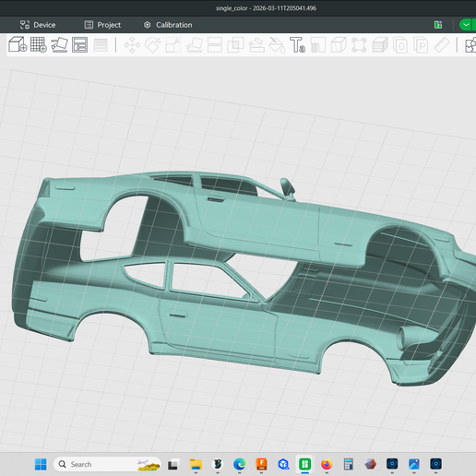Open the Project tab
476x476 pixels.
coord(102,25)
